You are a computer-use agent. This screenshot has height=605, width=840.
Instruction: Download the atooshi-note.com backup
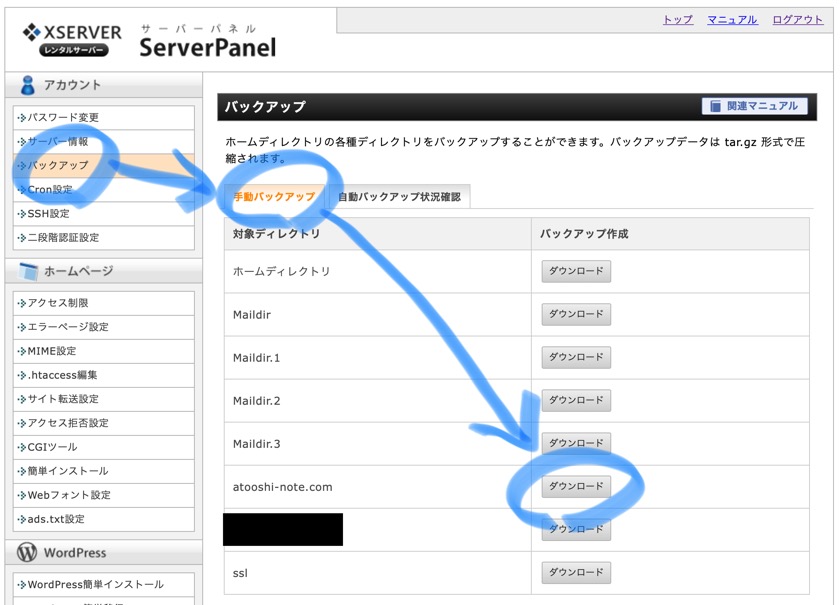point(576,486)
